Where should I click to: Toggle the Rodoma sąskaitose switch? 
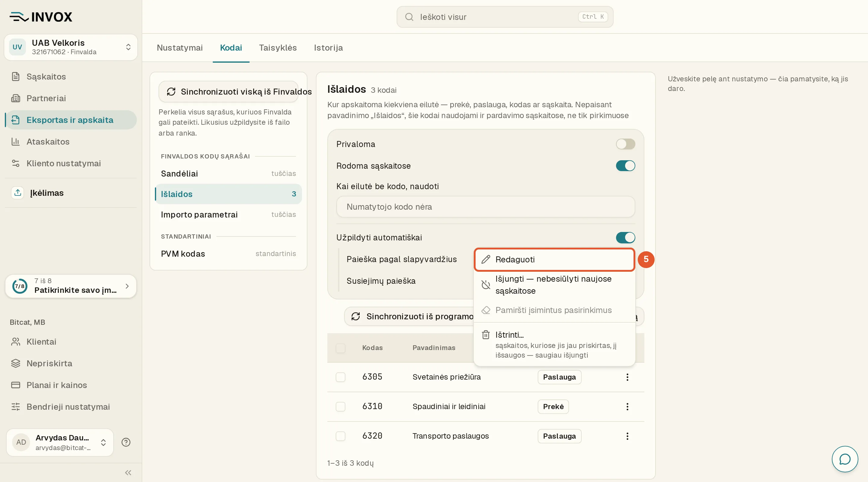pyautogui.click(x=625, y=166)
